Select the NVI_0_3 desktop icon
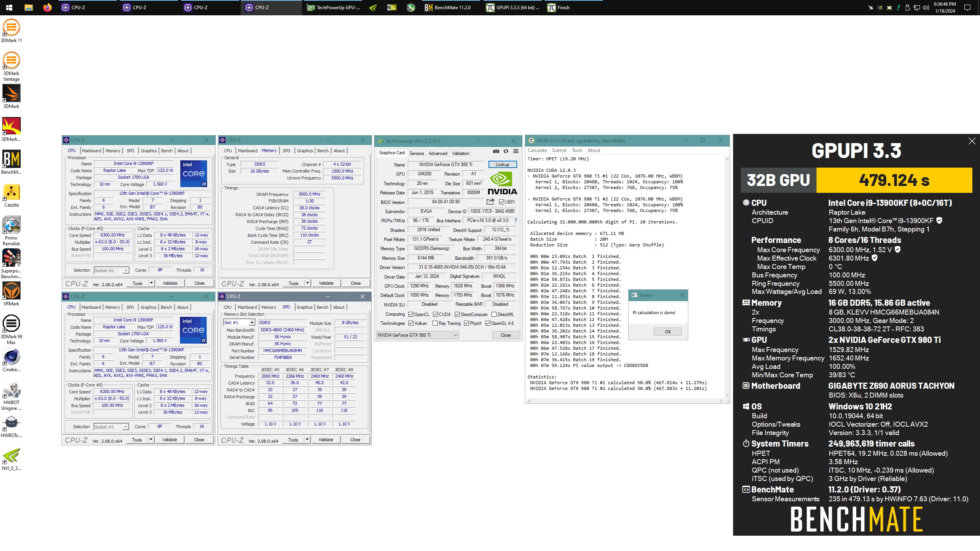Viewport: 980px width, 551px height. coord(11,459)
